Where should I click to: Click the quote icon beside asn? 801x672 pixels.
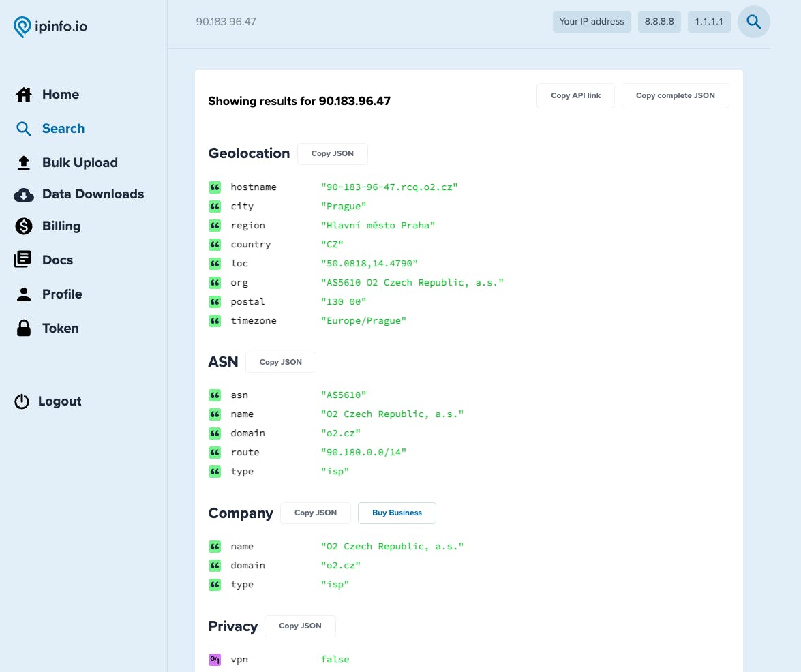215,395
